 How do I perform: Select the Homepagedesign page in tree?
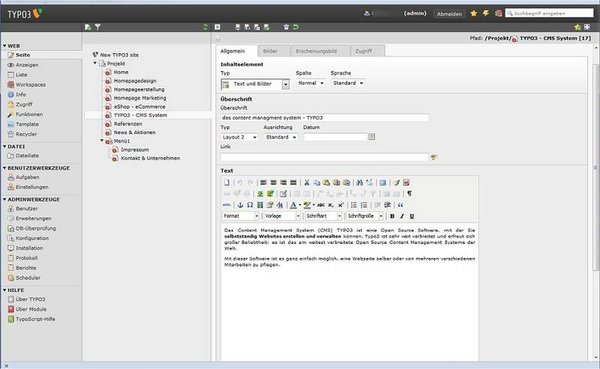point(135,81)
